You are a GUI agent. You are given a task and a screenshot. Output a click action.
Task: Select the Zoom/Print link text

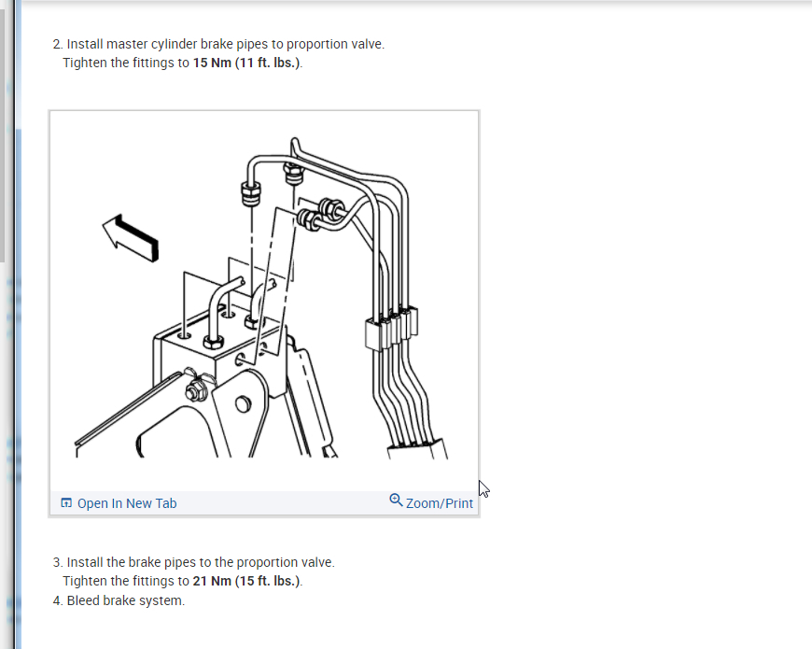pyautogui.click(x=440, y=503)
